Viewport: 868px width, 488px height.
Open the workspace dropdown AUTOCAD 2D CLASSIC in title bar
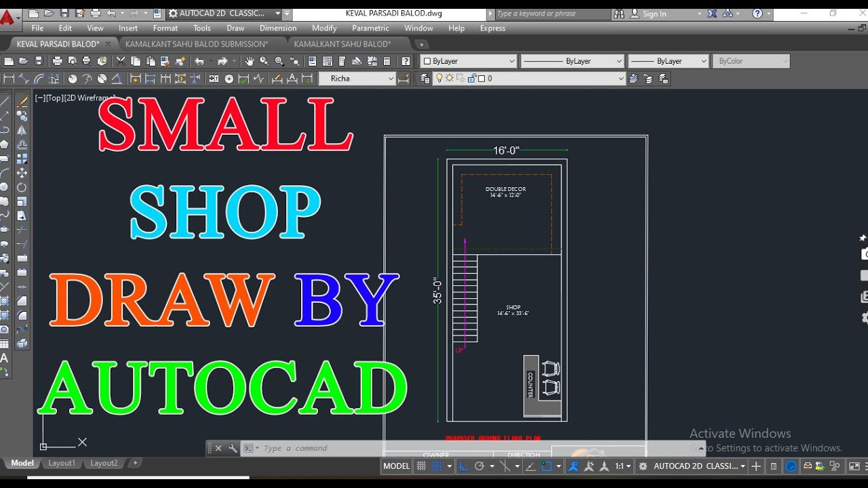224,14
